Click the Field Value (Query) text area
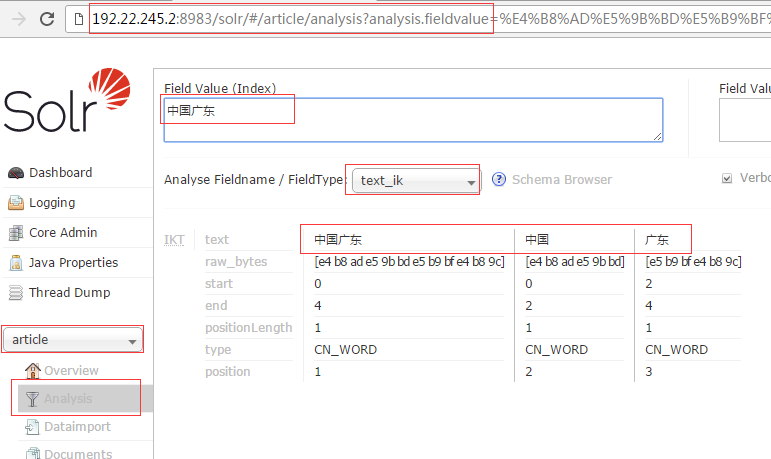The image size is (771, 459). coord(745,120)
